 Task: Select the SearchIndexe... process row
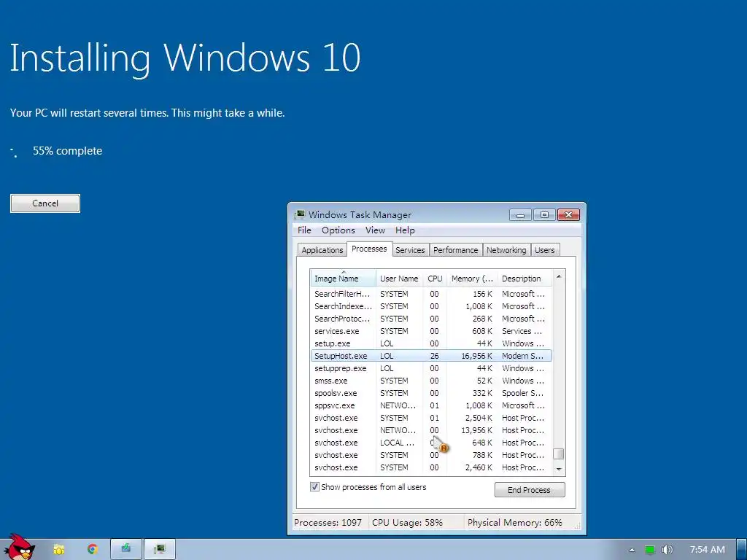431,306
